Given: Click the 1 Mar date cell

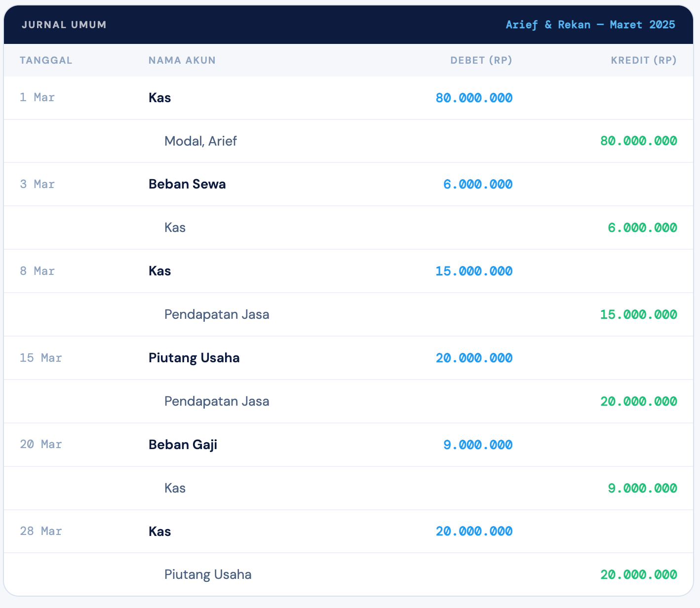Looking at the screenshot, I should 37,97.
